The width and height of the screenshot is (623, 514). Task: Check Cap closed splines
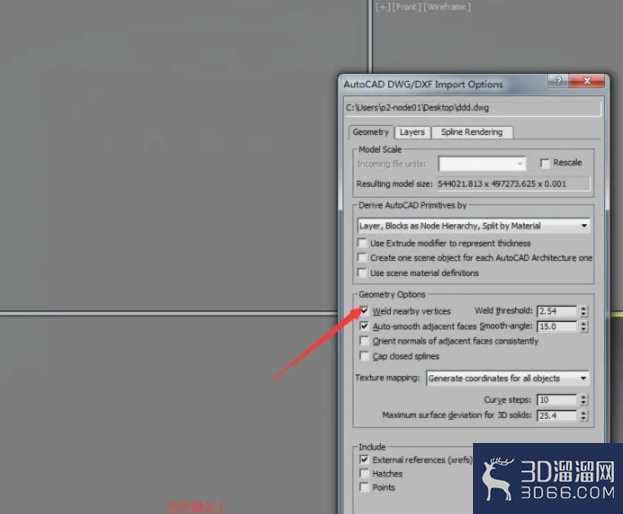[x=364, y=356]
